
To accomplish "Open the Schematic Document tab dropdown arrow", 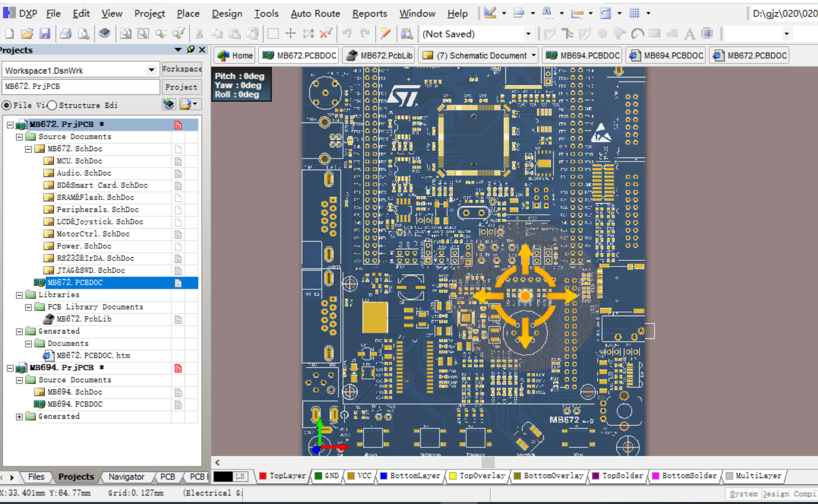I will coord(534,56).
